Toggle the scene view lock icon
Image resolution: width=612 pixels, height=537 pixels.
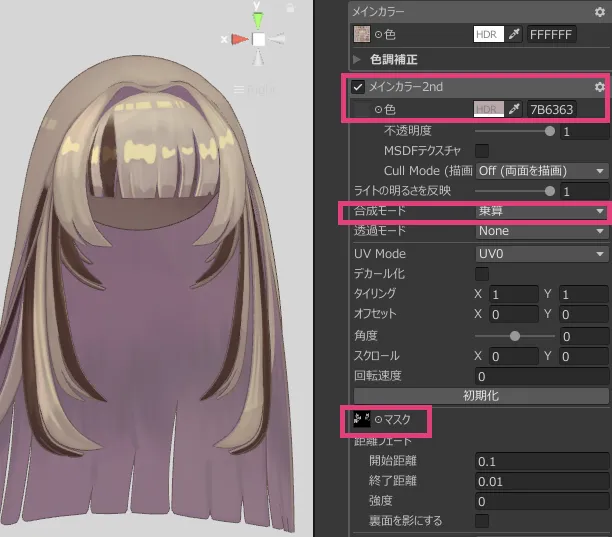290,7
